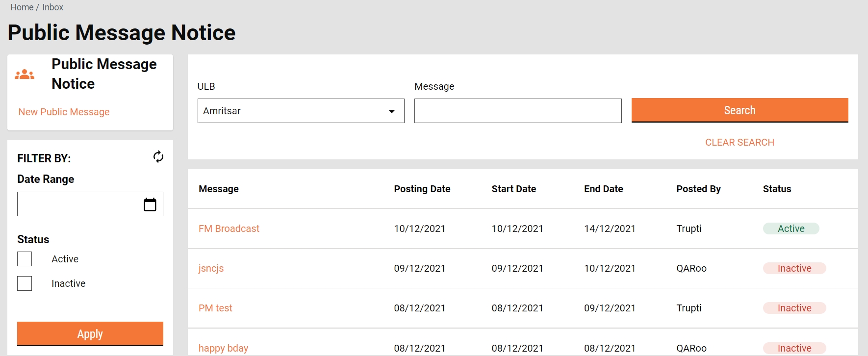This screenshot has width=868, height=356.
Task: Tick the Inactive status checkbox
Action: tap(25, 283)
